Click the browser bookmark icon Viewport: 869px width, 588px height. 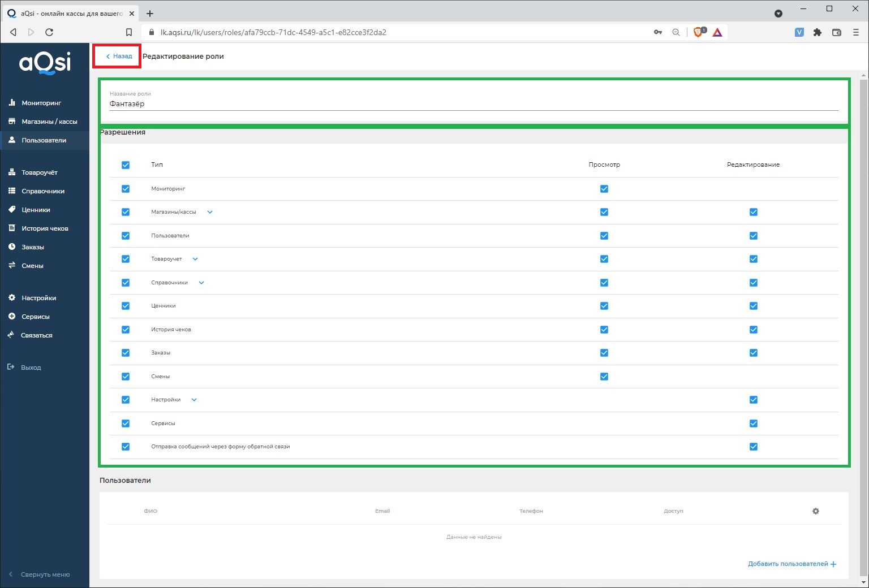(x=129, y=32)
